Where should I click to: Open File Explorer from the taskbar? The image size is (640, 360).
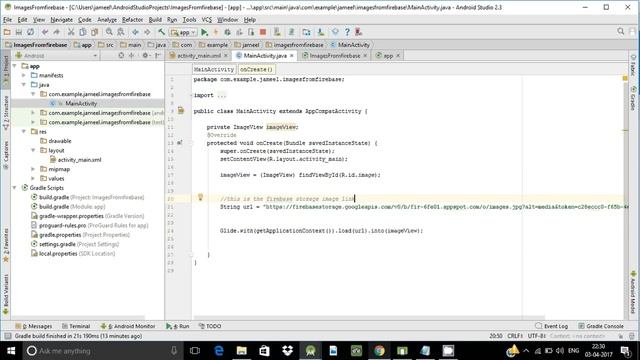point(242,351)
